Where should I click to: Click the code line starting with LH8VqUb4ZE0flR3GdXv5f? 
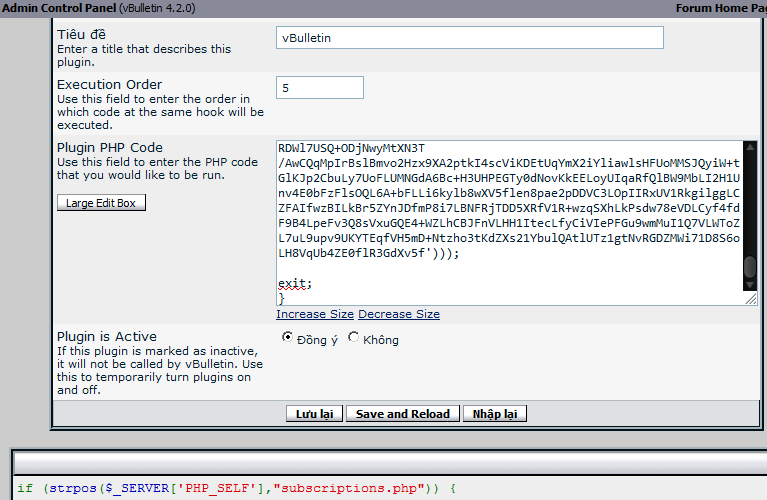click(x=369, y=253)
